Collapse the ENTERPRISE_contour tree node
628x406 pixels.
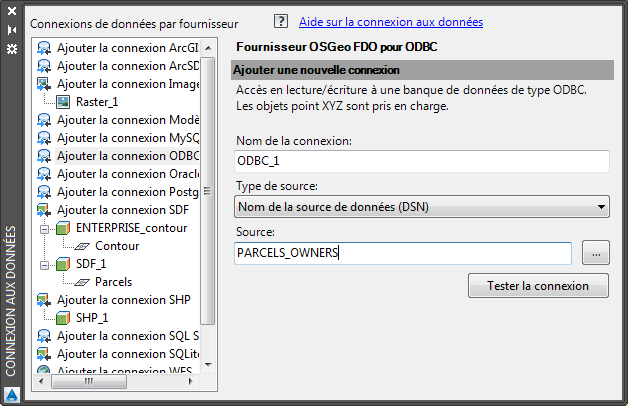pyautogui.click(x=46, y=228)
